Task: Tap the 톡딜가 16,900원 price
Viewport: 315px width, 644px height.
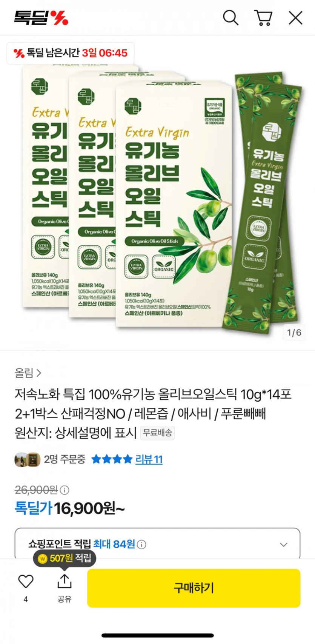Action: 69,508
